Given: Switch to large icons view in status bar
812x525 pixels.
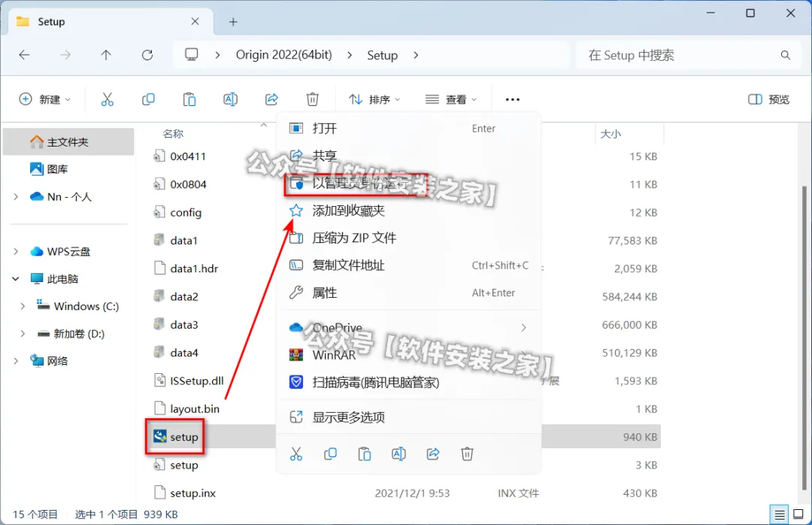Looking at the screenshot, I should pyautogui.click(x=798, y=514).
